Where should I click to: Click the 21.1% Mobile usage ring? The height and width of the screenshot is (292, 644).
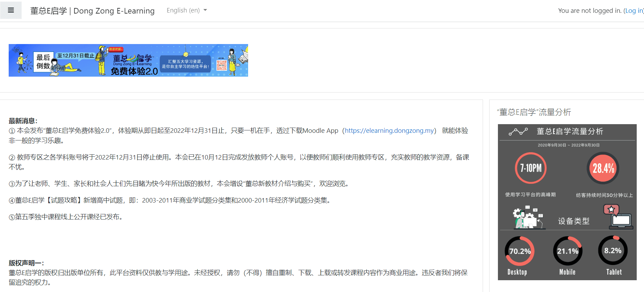pos(568,251)
